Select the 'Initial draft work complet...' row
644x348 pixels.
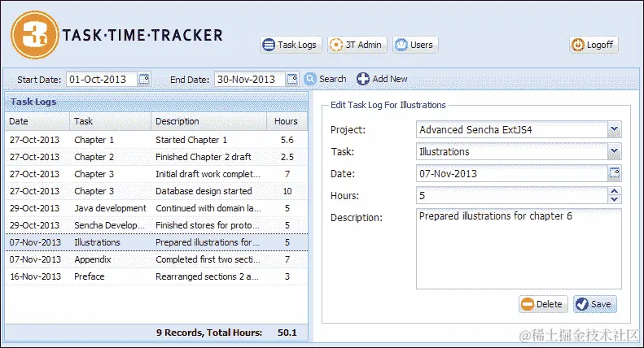(156, 174)
